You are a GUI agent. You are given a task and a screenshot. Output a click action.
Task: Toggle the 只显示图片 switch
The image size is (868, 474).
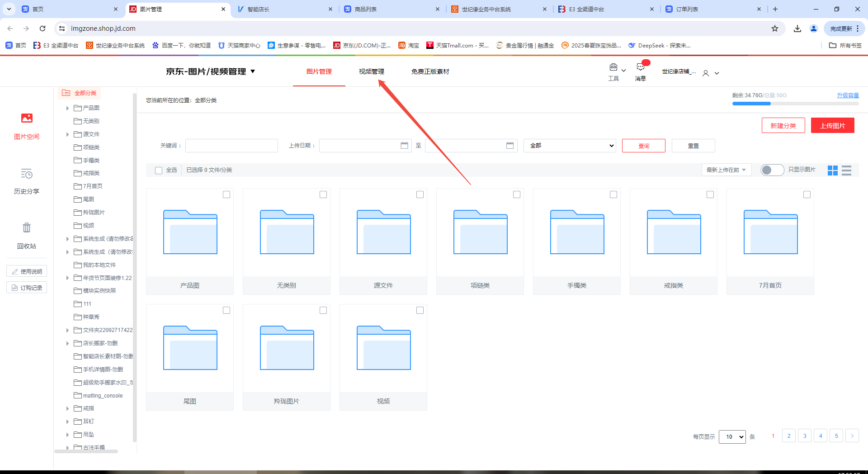click(x=772, y=170)
